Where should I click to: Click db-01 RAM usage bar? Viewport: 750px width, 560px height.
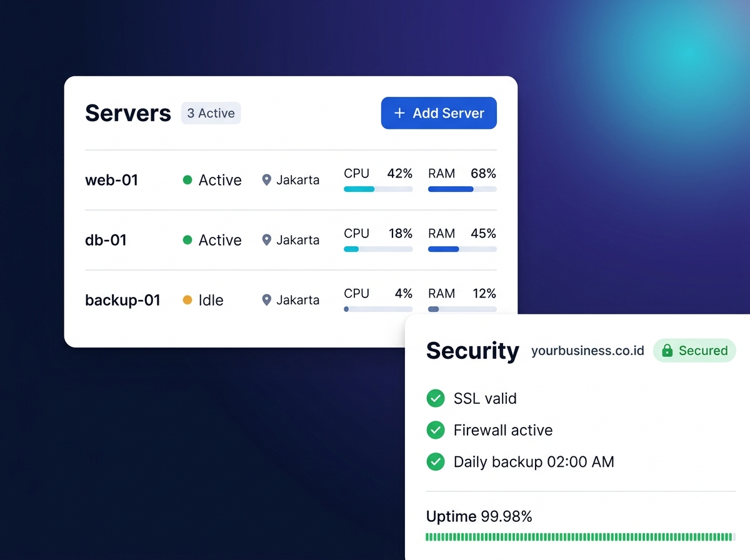point(462,249)
